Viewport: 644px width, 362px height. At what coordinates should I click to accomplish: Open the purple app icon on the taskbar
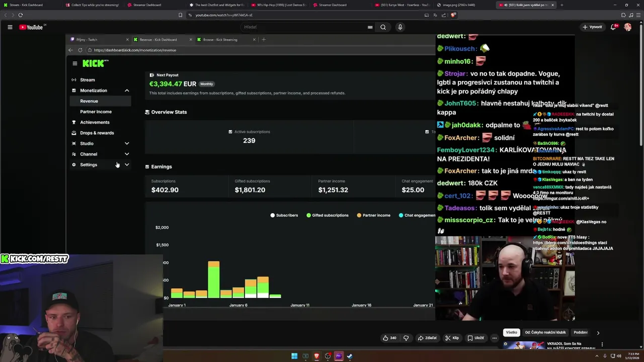click(339, 356)
